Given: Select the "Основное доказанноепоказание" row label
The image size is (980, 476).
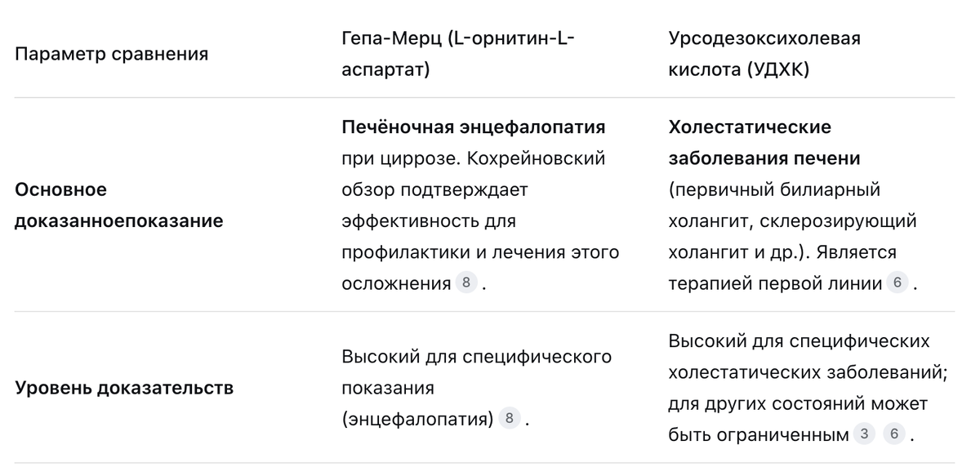Looking at the screenshot, I should click(x=118, y=205).
